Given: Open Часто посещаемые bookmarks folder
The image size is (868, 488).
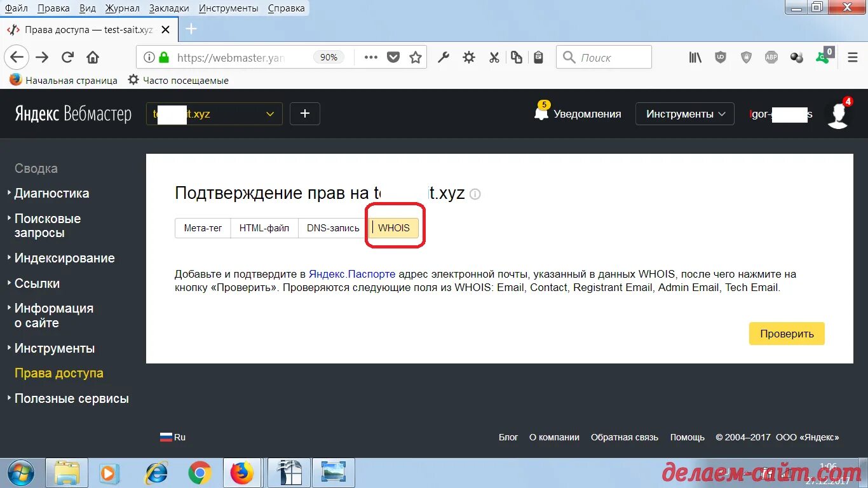Looking at the screenshot, I should coord(178,80).
